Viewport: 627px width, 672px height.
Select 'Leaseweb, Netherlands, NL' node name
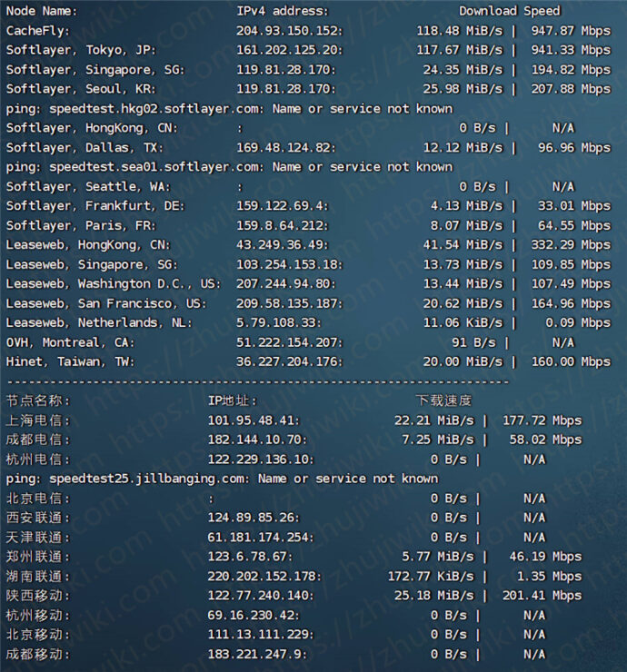coord(99,323)
